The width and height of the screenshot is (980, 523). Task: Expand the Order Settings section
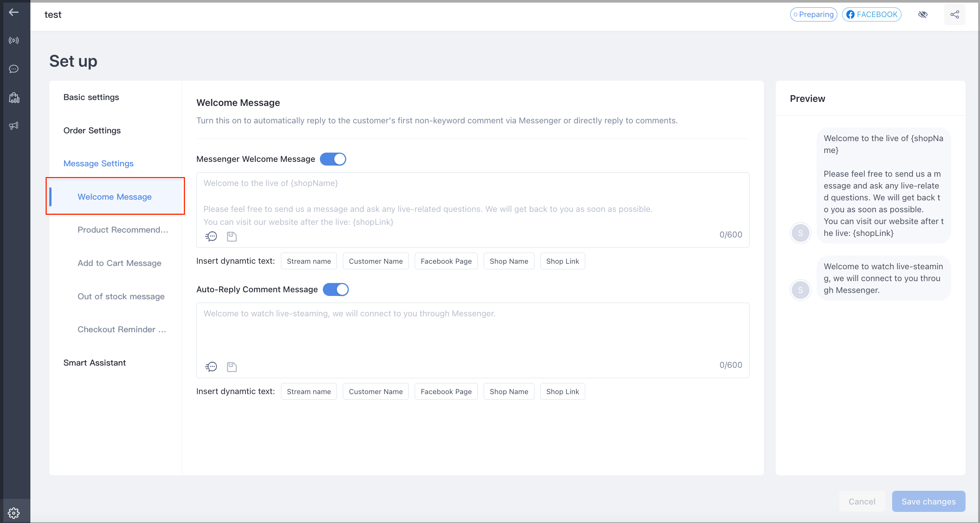click(92, 130)
